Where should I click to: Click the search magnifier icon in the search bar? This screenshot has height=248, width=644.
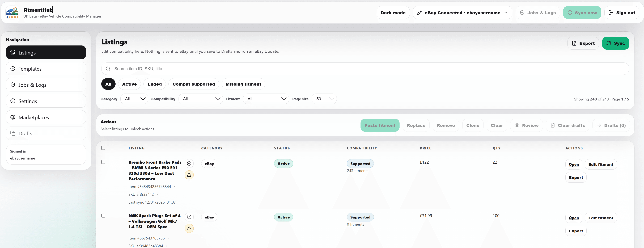click(x=108, y=69)
